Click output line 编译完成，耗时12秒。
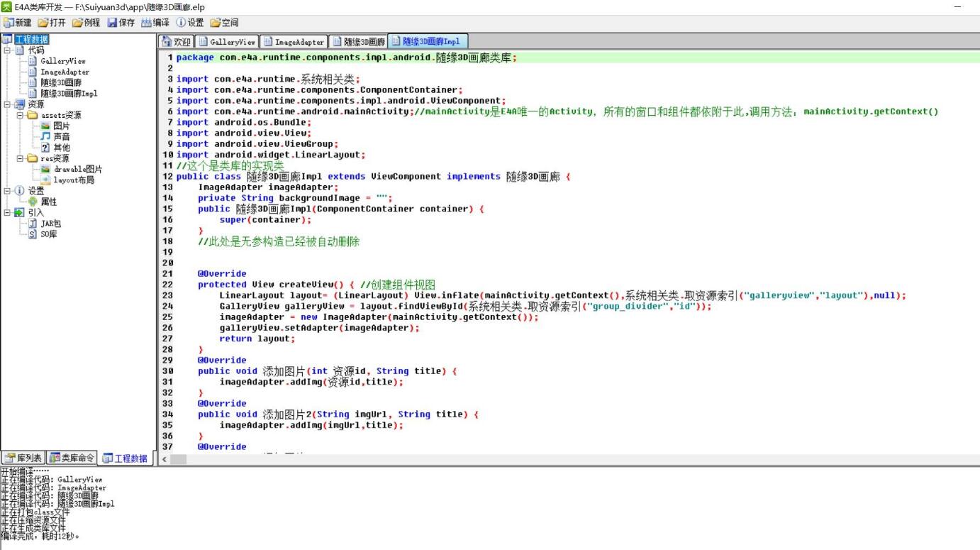This screenshot has height=550, width=980. coord(40,536)
